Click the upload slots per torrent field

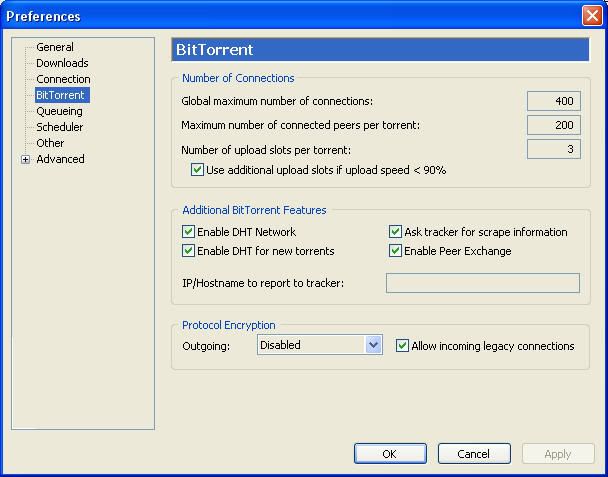(x=553, y=149)
